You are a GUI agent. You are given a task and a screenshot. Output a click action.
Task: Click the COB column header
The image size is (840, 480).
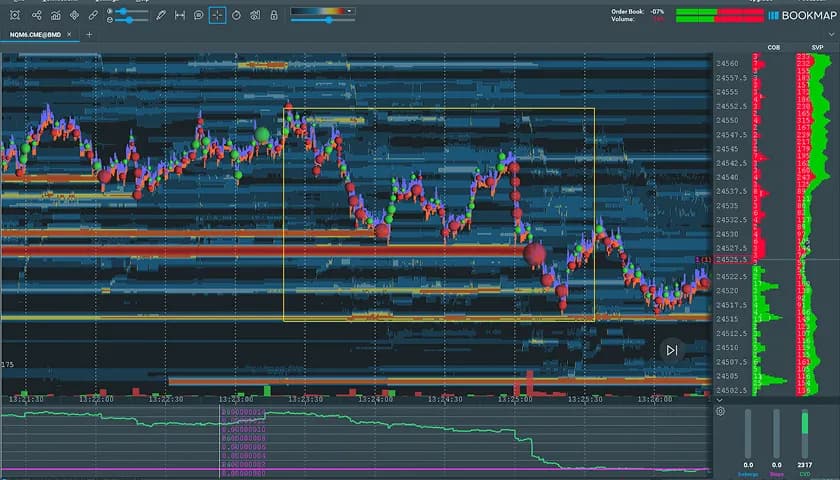[x=774, y=48]
